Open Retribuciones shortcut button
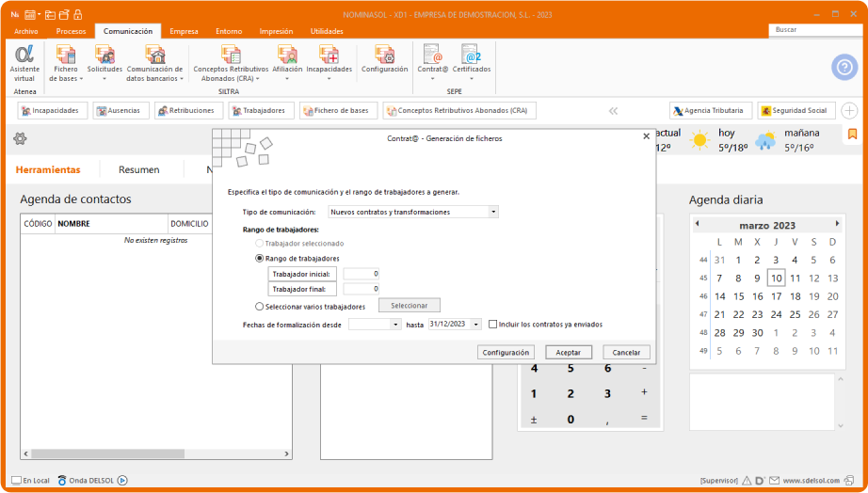Screen dimensions: 868x493 point(189,111)
